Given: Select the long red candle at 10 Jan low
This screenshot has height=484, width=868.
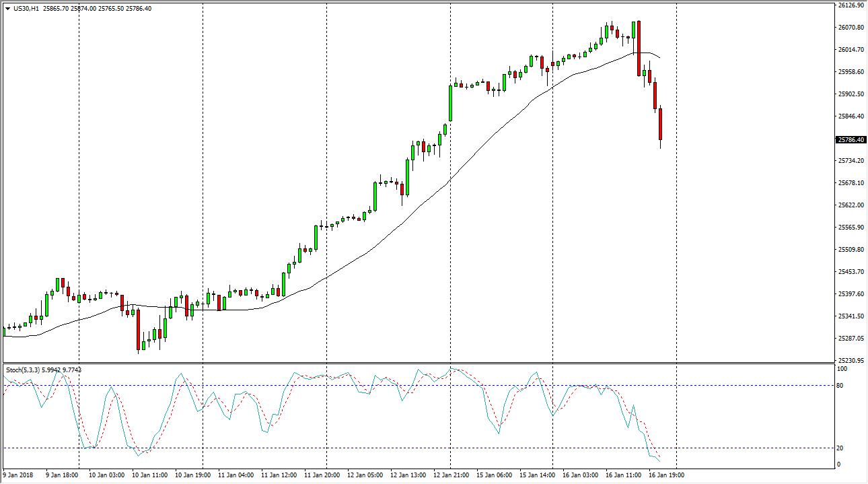Looking at the screenshot, I should (138, 330).
